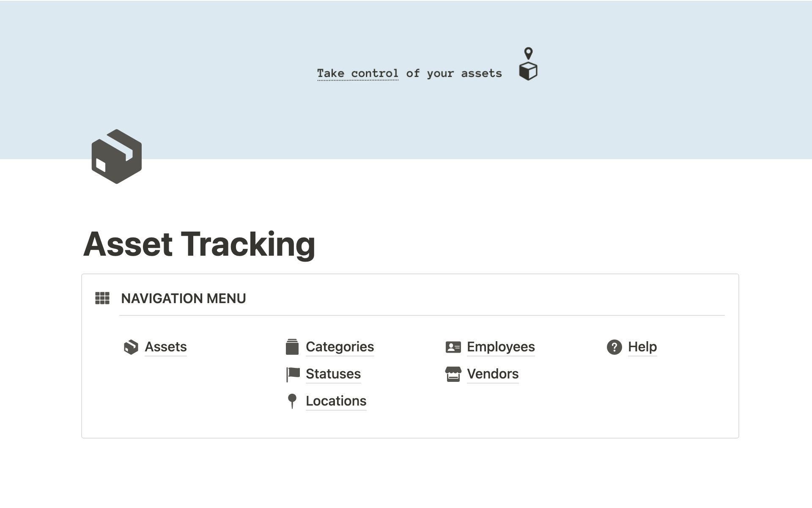Navigate to the Locations page

pos(336,401)
